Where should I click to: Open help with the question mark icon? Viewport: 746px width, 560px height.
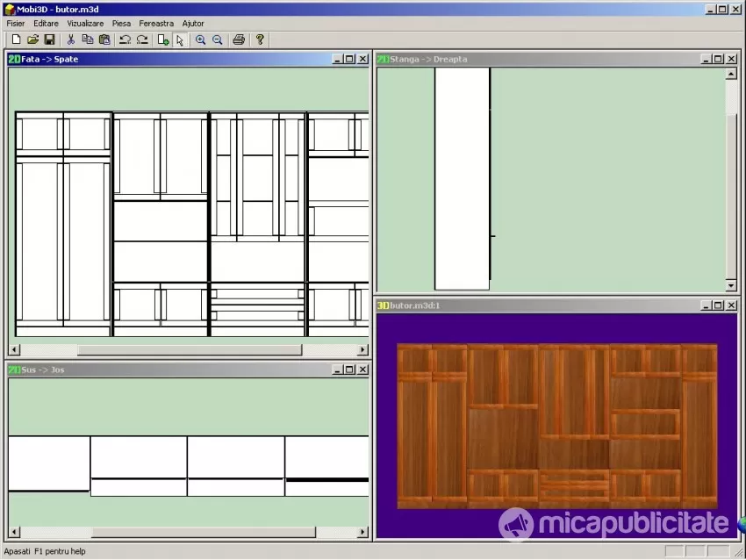[260, 39]
